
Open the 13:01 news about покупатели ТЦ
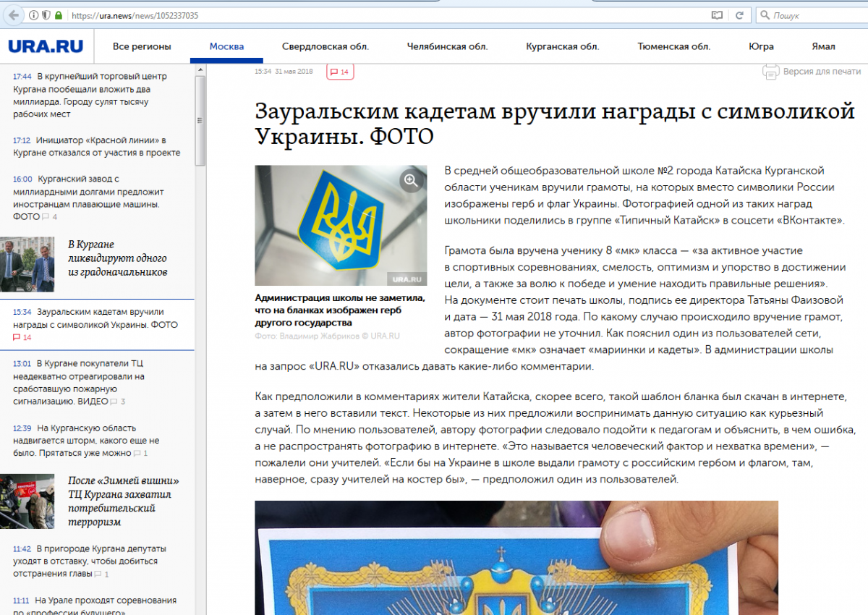pos(80,382)
